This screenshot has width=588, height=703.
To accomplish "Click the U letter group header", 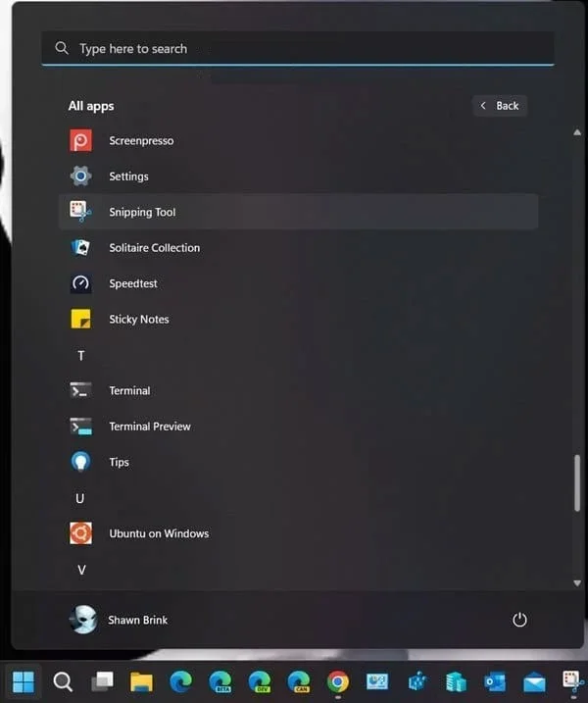I will point(80,498).
